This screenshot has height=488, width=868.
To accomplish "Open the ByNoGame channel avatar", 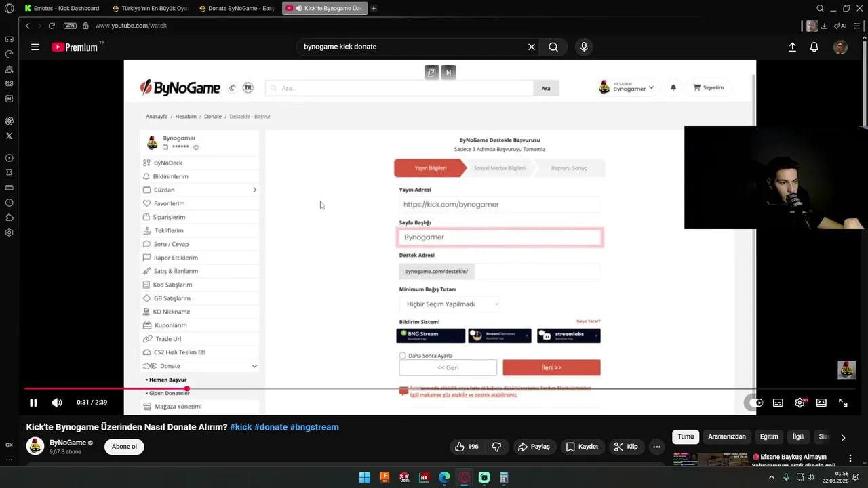I will (x=35, y=446).
